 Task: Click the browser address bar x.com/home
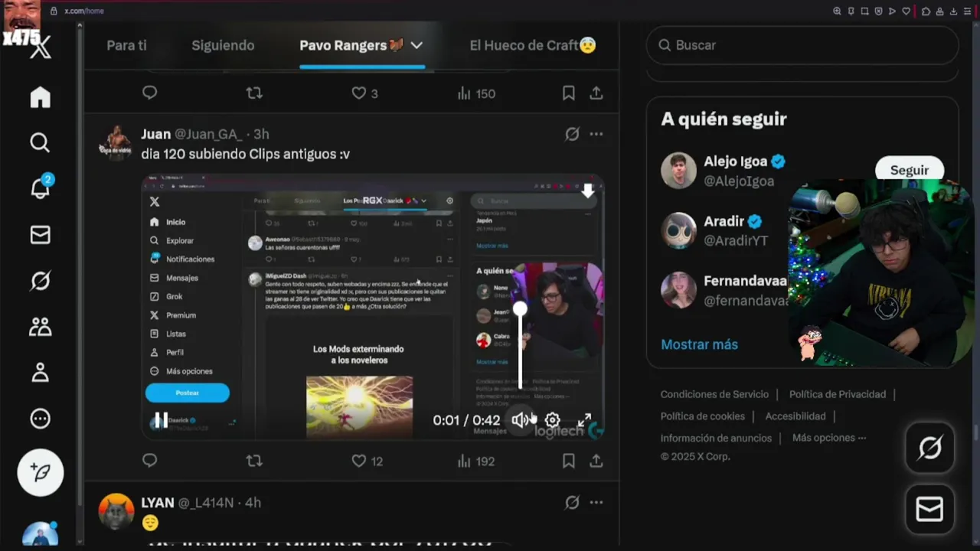pyautogui.click(x=84, y=11)
